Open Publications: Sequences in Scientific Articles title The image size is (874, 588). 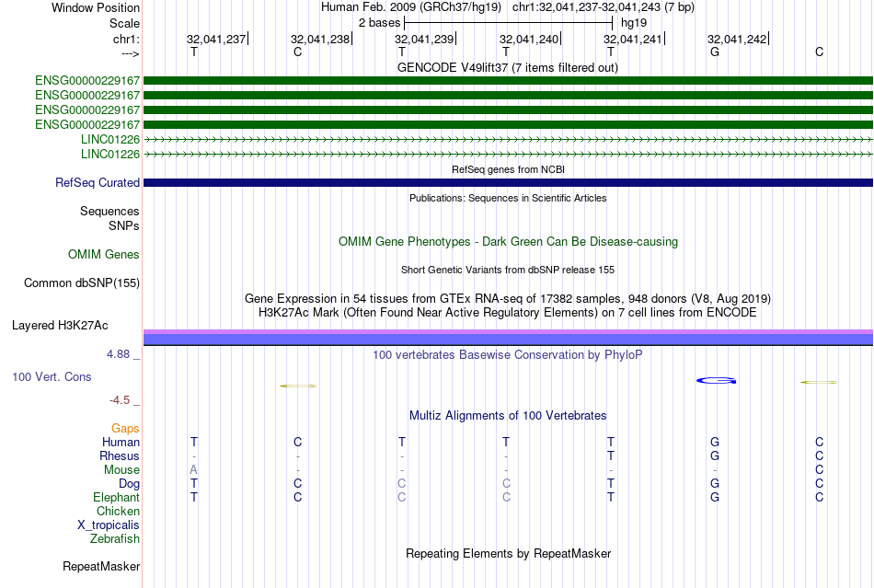click(508, 198)
